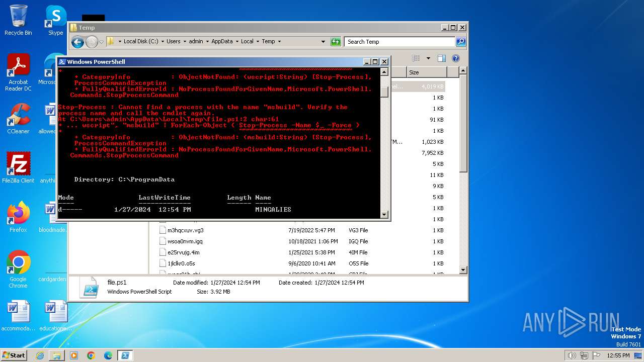Click MINGALIES directory name in PowerShell output

(x=273, y=210)
